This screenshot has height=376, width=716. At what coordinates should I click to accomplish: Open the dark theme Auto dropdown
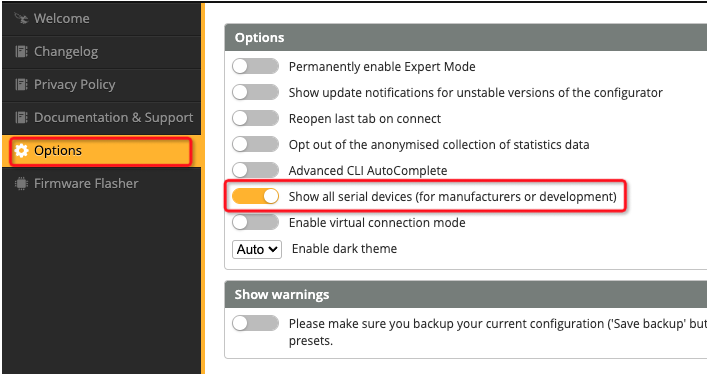point(257,249)
